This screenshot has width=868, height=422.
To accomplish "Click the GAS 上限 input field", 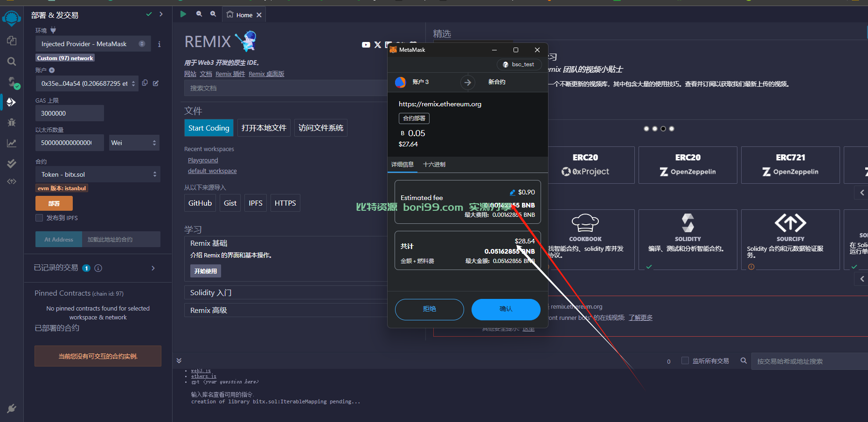I will 69,113.
